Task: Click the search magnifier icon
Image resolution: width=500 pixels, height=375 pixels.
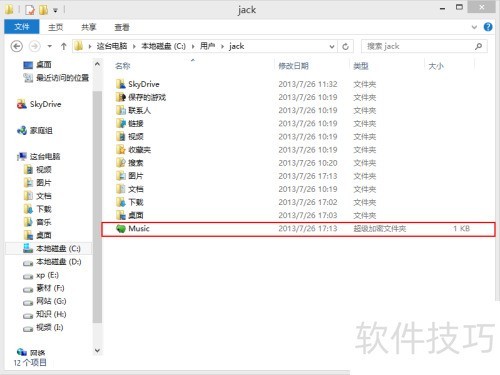Action: (x=479, y=46)
